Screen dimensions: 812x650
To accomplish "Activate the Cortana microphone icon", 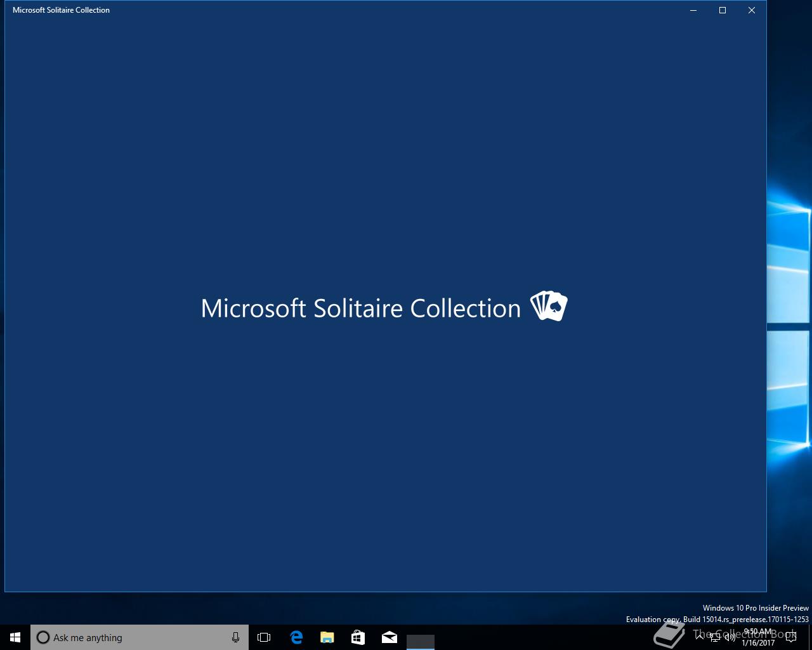I will point(235,637).
